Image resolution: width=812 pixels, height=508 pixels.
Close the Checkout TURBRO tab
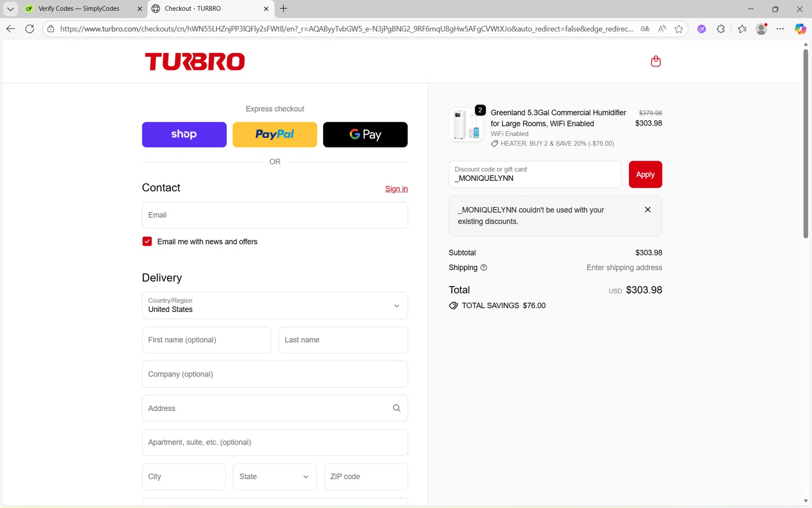click(266, 9)
